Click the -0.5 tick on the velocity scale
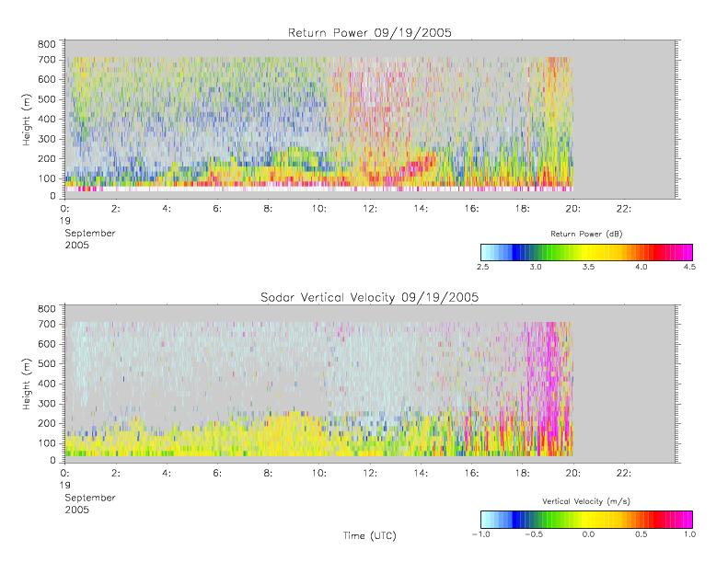The image size is (728, 562). click(x=534, y=534)
